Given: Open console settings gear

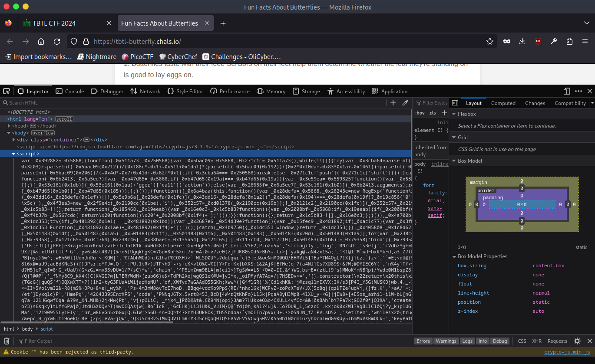Looking at the screenshot, I should coord(577,341).
